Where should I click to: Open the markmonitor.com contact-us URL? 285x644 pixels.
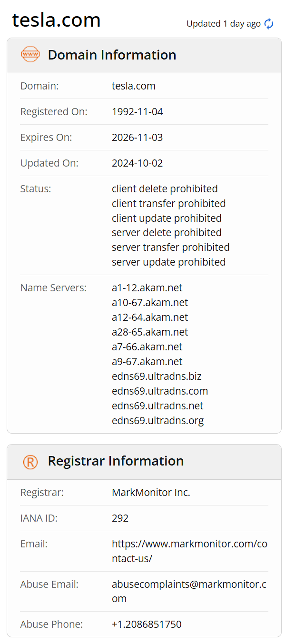coord(189,551)
